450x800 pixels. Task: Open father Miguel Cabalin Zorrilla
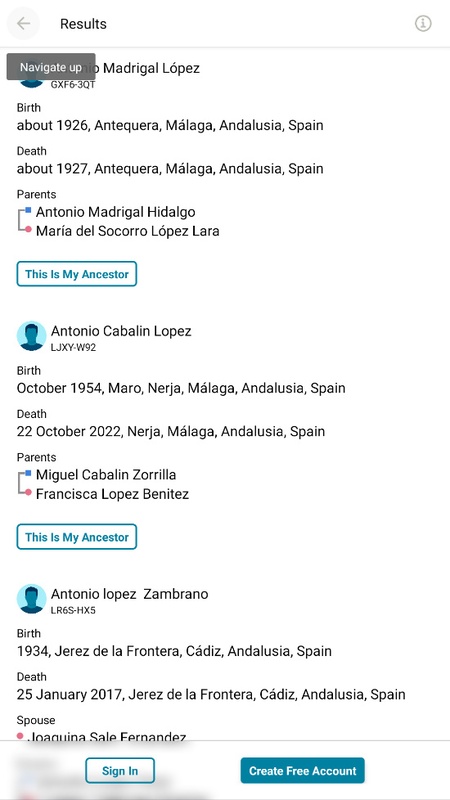(106, 475)
